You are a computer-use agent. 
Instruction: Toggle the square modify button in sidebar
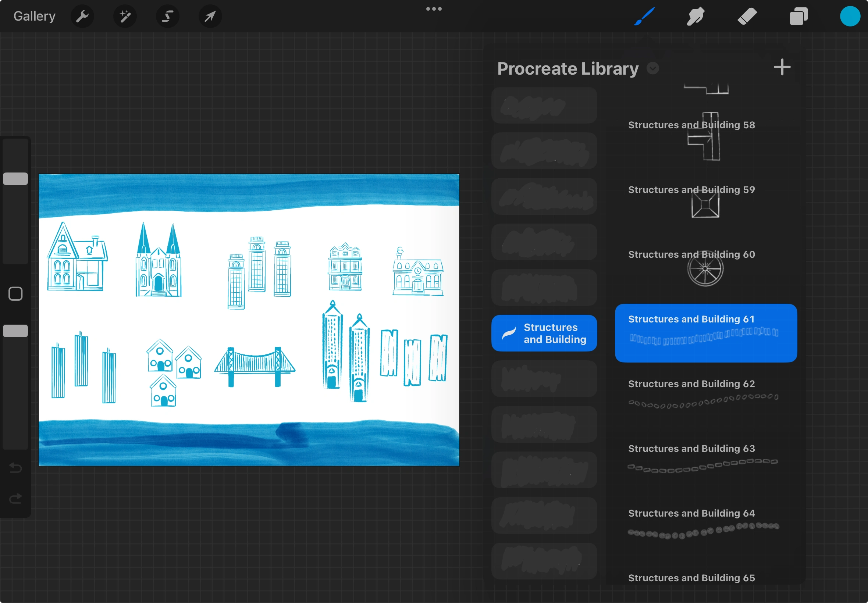pyautogui.click(x=15, y=293)
